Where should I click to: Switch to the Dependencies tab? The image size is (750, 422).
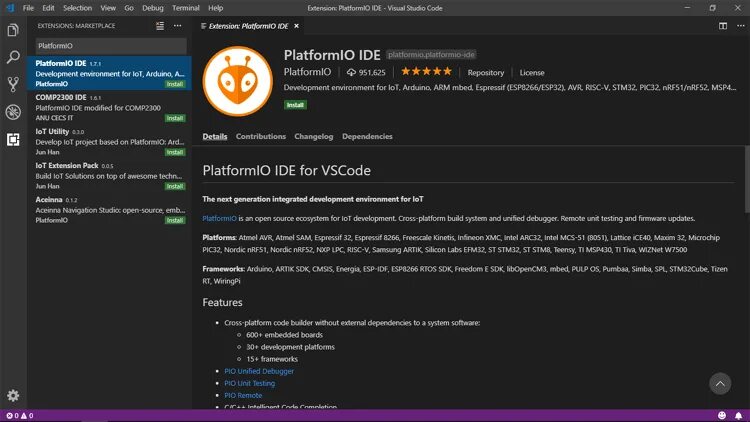(x=367, y=136)
